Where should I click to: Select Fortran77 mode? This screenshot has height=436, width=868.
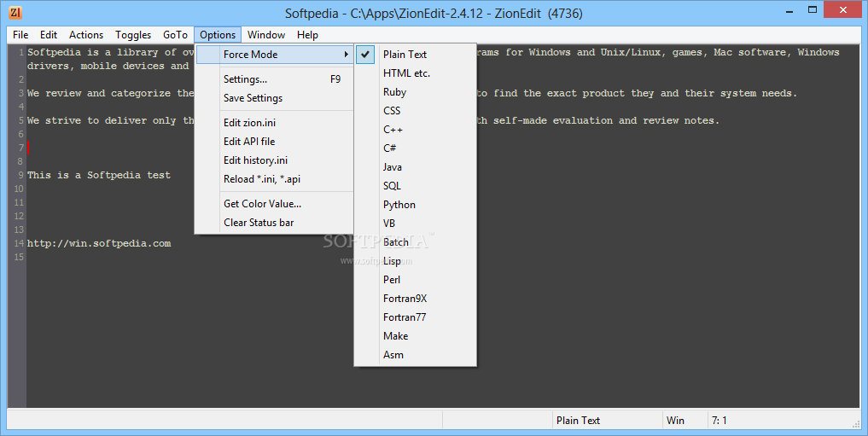pyautogui.click(x=415, y=317)
